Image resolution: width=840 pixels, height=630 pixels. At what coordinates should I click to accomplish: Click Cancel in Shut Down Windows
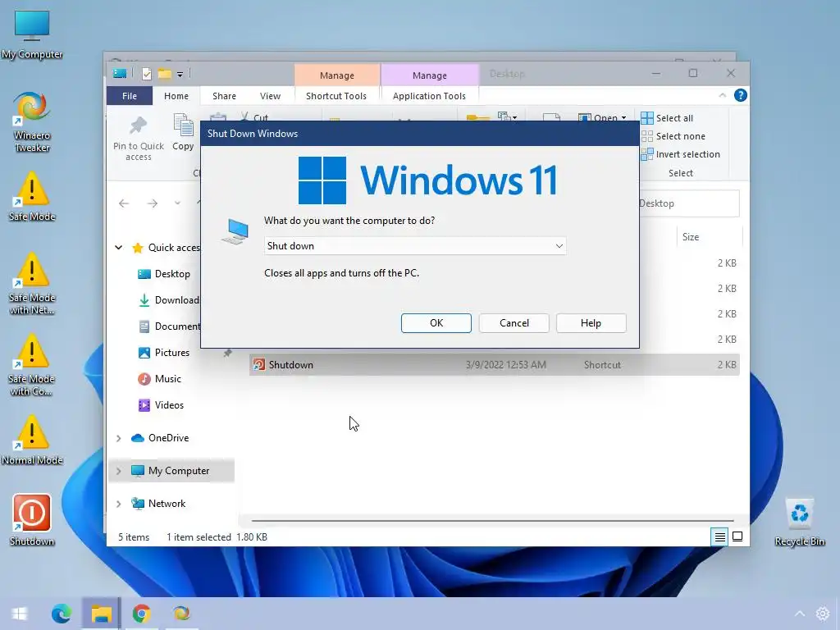coord(514,323)
